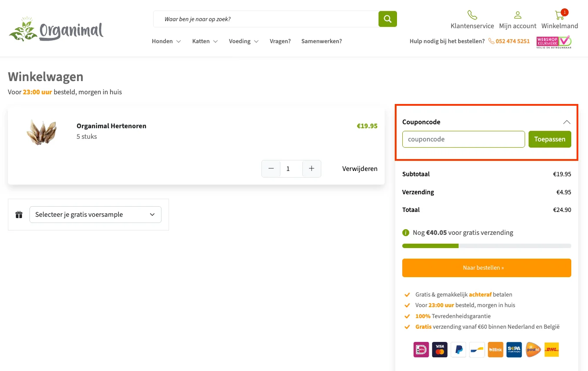Image resolution: width=588 pixels, height=371 pixels.
Task: Click the couponcode input field
Action: pos(463,139)
